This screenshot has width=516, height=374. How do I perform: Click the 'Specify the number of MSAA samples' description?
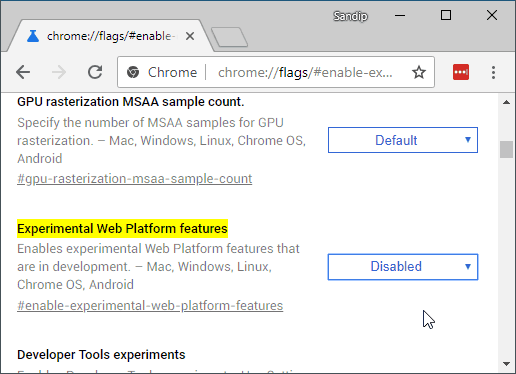[161, 141]
